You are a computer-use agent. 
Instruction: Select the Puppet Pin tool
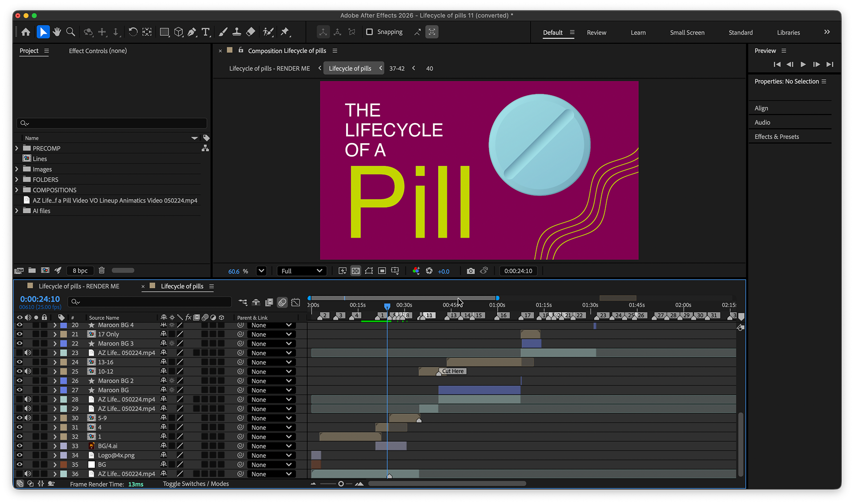[285, 32]
